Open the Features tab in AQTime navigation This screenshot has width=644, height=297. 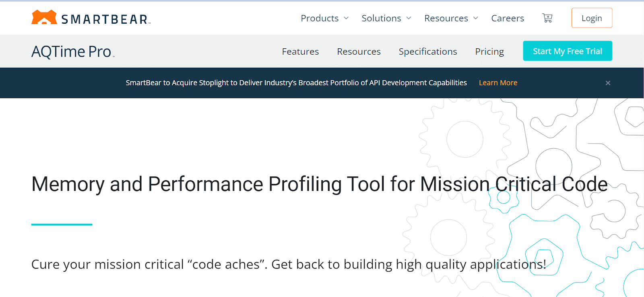(300, 52)
